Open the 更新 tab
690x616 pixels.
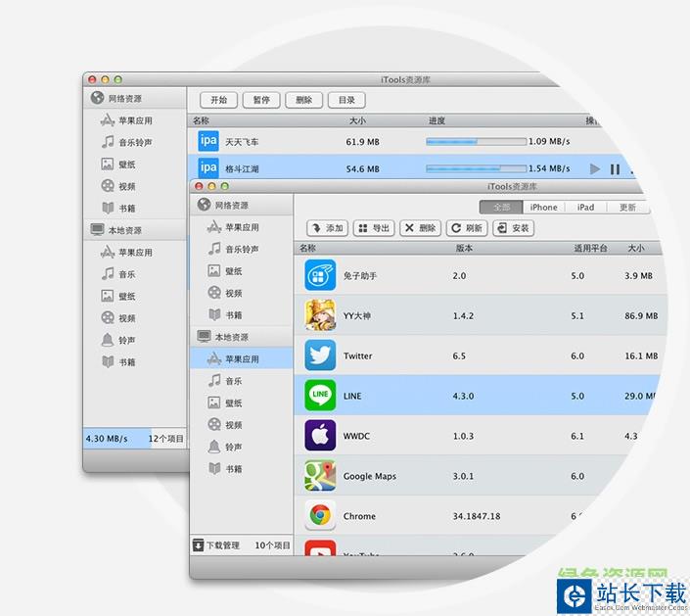627,207
